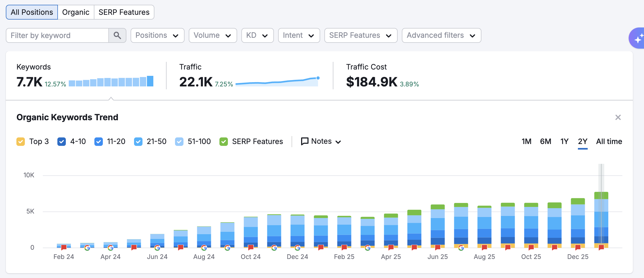Click the red note flag under Oct 25
The width and height of the screenshot is (644, 278).
531,247
